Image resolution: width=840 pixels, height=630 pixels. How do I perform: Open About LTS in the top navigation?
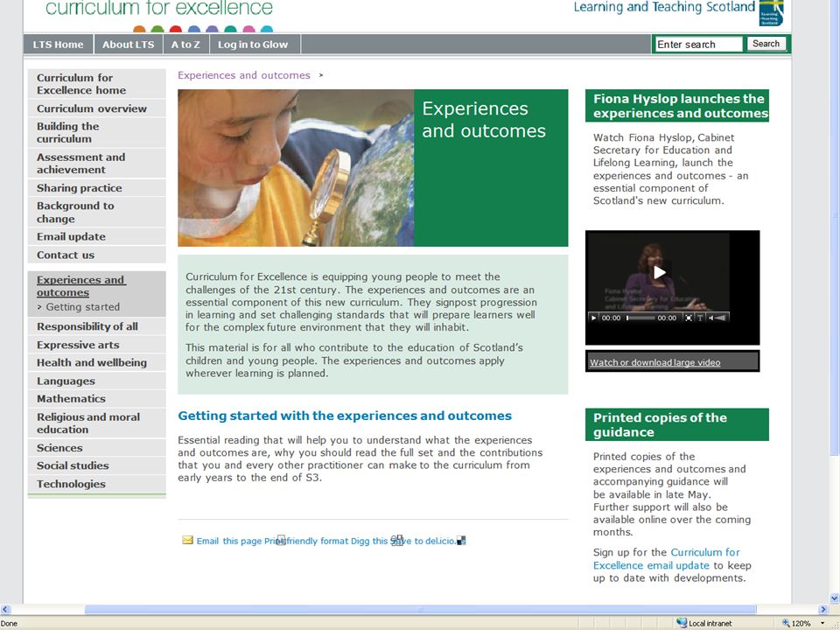pos(128,45)
